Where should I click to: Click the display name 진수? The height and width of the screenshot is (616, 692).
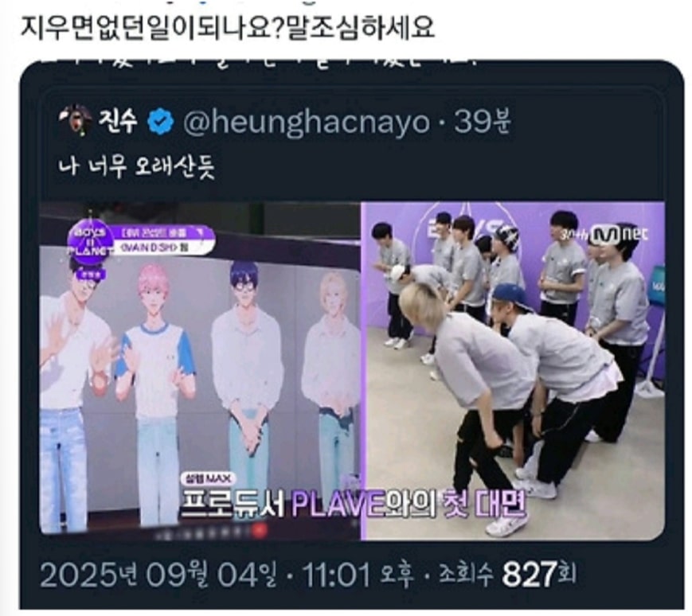[117, 121]
